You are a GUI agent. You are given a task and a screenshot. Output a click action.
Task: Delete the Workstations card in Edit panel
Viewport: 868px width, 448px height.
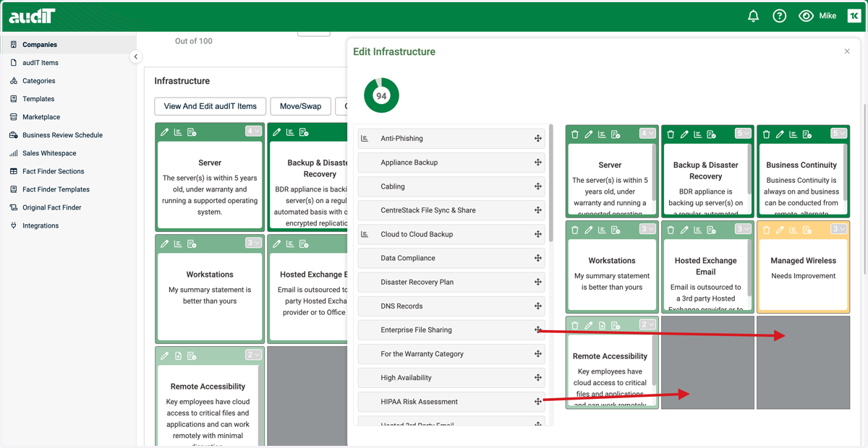click(x=575, y=230)
